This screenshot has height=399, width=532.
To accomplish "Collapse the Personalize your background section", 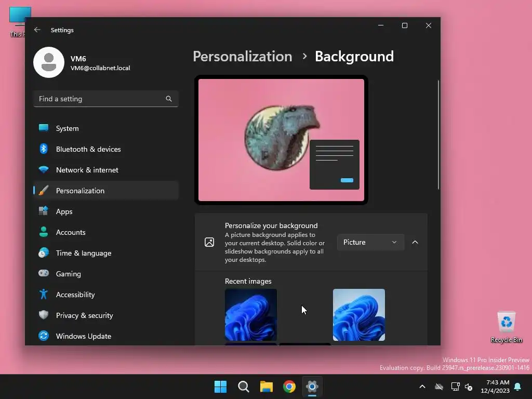I will (x=415, y=242).
